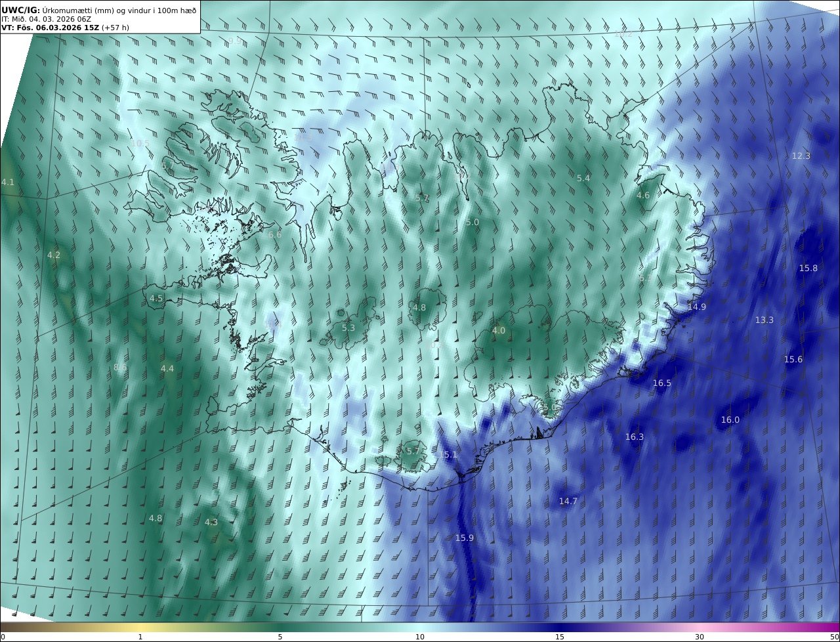The height and width of the screenshot is (642, 840).
Task: Click the 4.0 value label
Action: tap(499, 331)
